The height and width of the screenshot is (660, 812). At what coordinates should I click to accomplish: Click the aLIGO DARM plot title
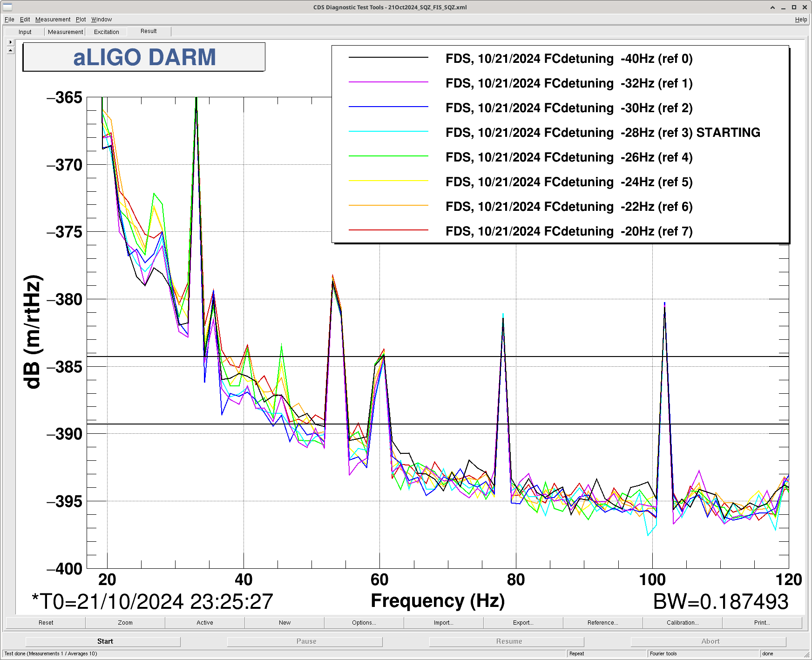144,57
